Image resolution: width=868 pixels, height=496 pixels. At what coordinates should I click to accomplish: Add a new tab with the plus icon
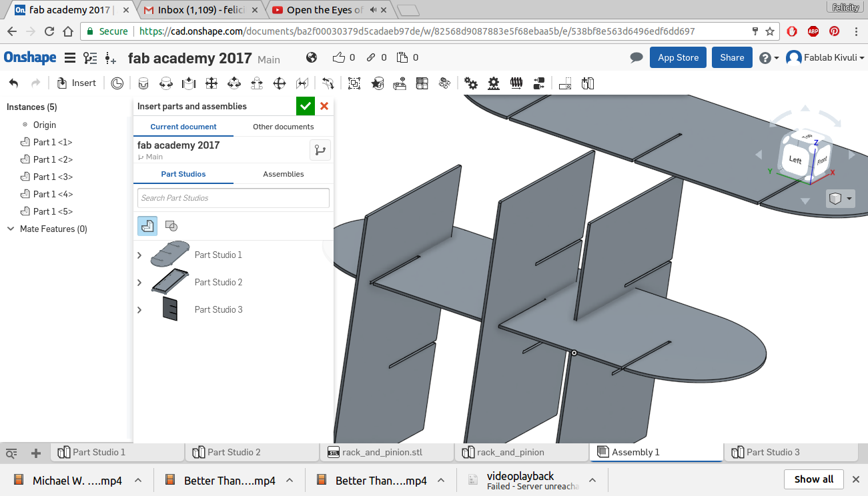point(36,453)
